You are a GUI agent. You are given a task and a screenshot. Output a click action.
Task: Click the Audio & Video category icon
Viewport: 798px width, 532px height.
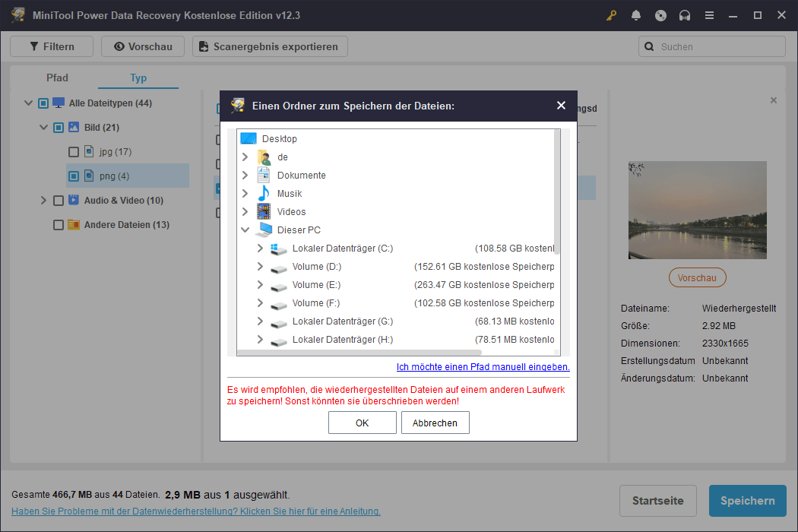click(x=74, y=200)
